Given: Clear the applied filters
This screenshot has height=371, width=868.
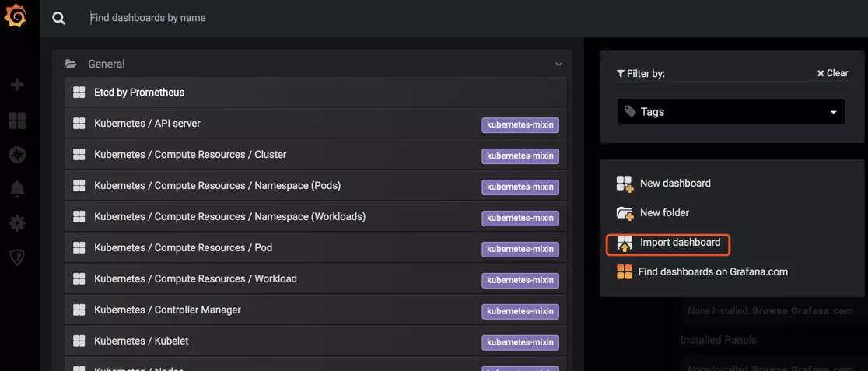Looking at the screenshot, I should [832, 73].
